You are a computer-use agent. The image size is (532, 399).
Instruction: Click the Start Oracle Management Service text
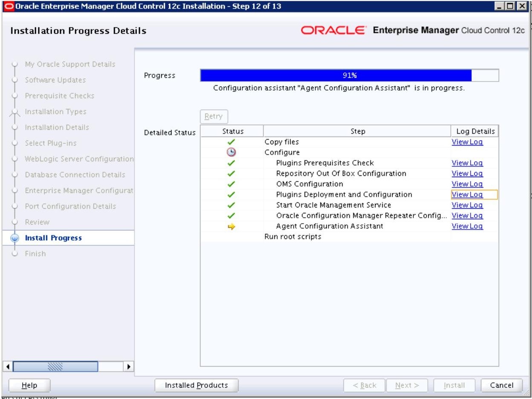[334, 205]
